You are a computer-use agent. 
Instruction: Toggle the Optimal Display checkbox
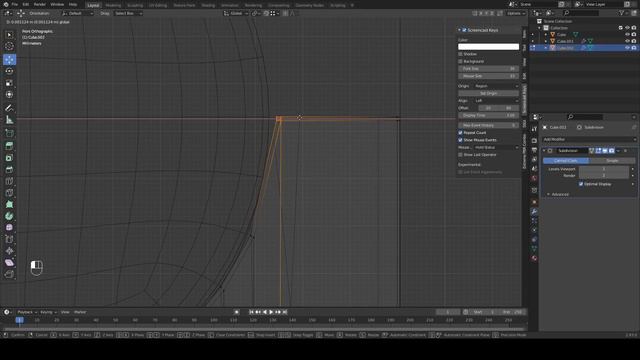point(581,184)
